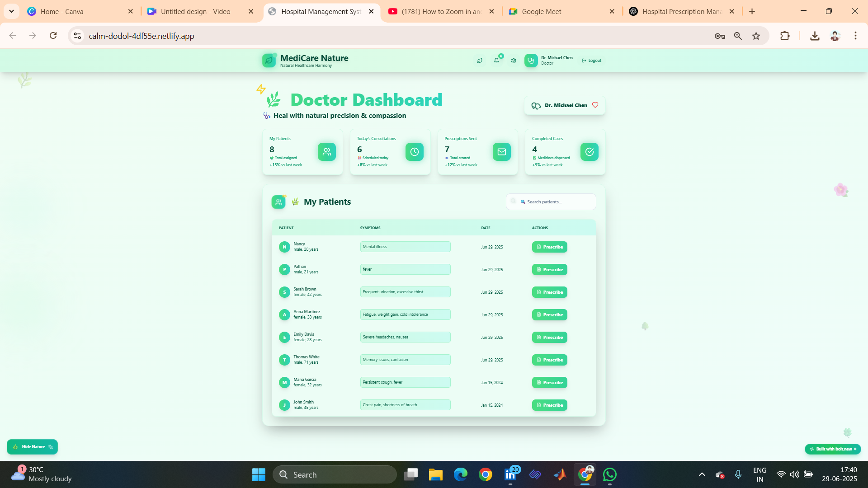Click the heart icon beside Dr. Michael Chen
Image resolution: width=868 pixels, height=488 pixels.
tap(595, 105)
